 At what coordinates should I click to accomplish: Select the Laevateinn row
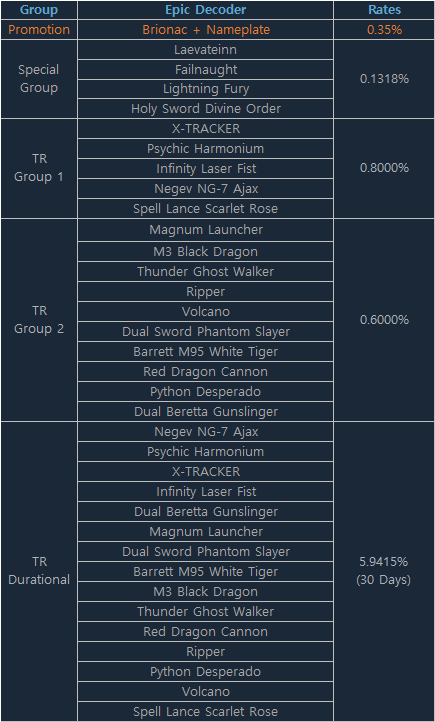point(205,50)
